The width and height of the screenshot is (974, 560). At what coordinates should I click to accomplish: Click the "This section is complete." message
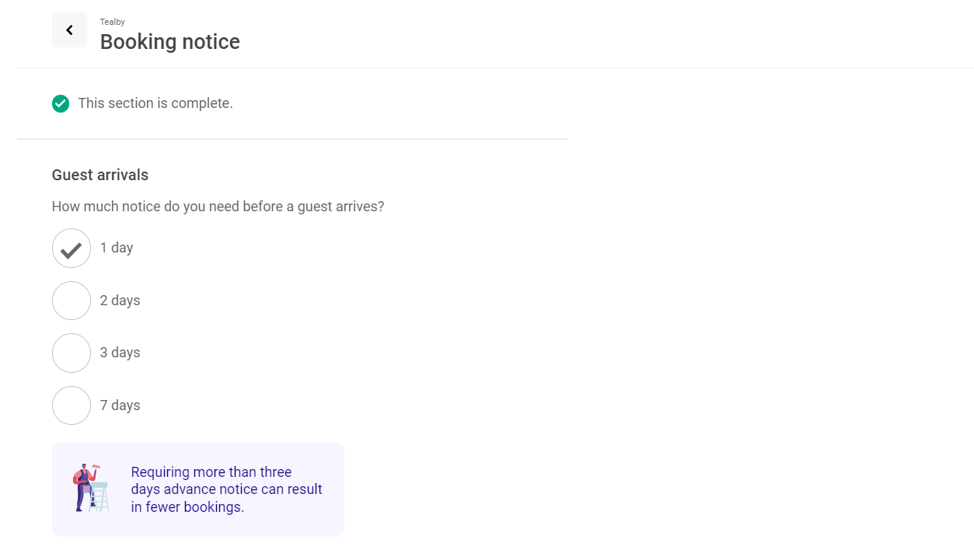[x=155, y=103]
